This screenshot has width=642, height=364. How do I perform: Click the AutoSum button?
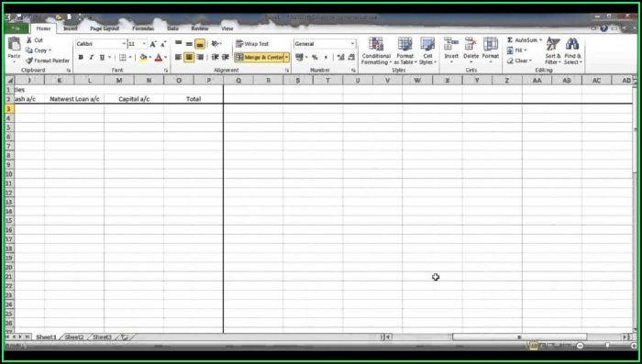(x=522, y=40)
